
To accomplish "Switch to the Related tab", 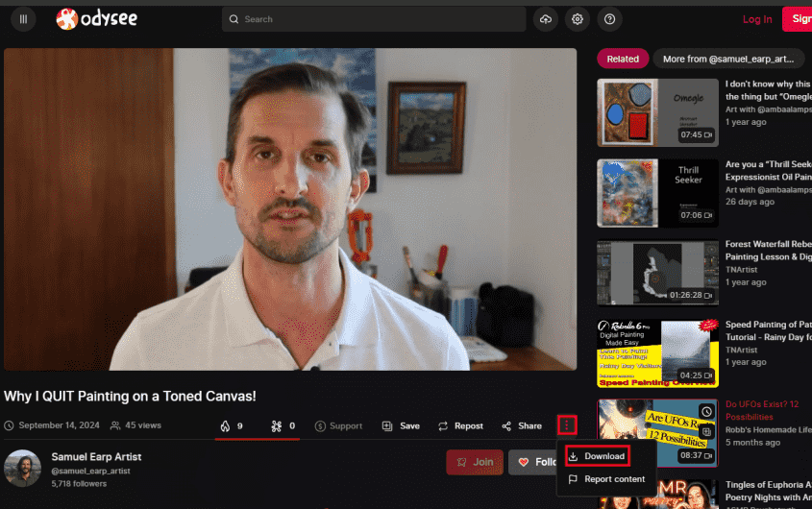I will (x=623, y=59).
